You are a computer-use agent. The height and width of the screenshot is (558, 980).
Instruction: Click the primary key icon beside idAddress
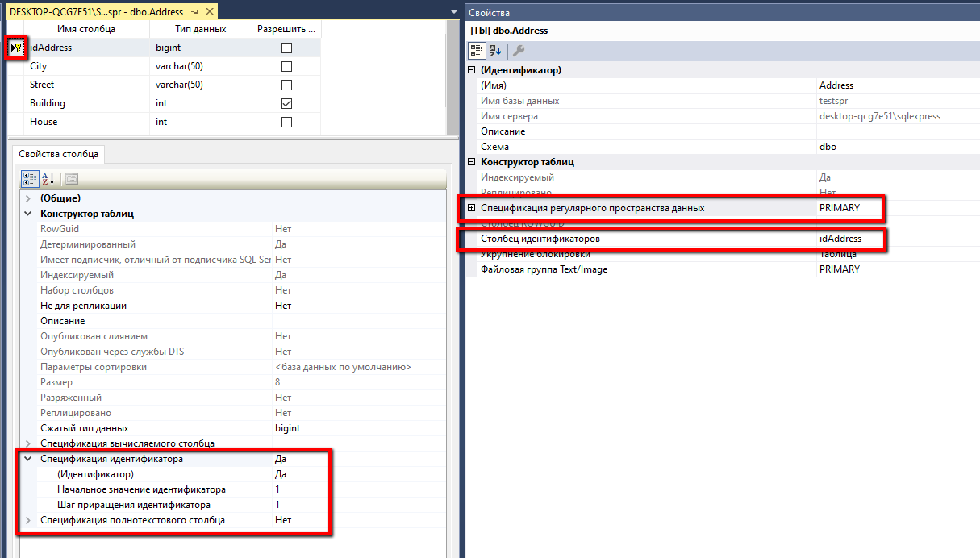point(18,48)
